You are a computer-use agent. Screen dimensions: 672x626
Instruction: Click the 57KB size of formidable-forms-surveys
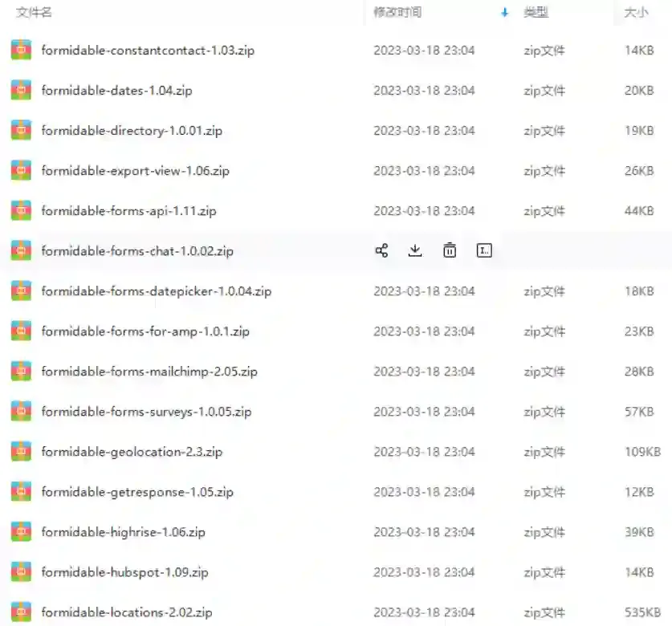tap(639, 412)
